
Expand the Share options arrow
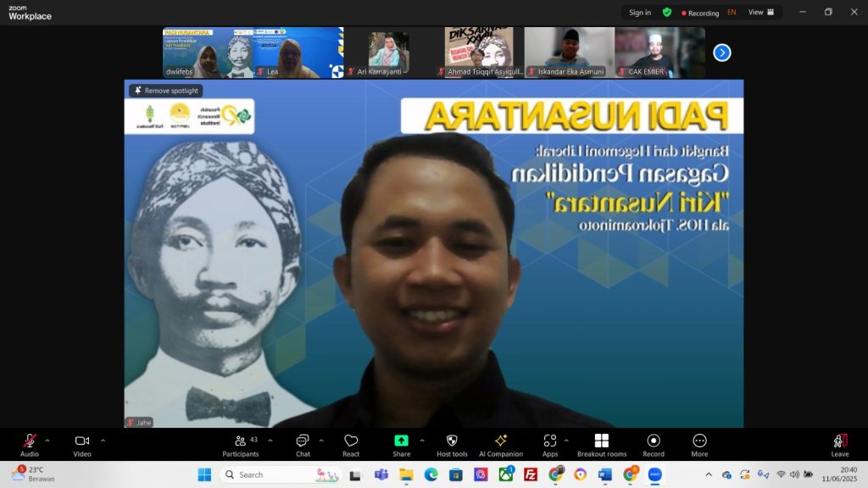click(420, 440)
